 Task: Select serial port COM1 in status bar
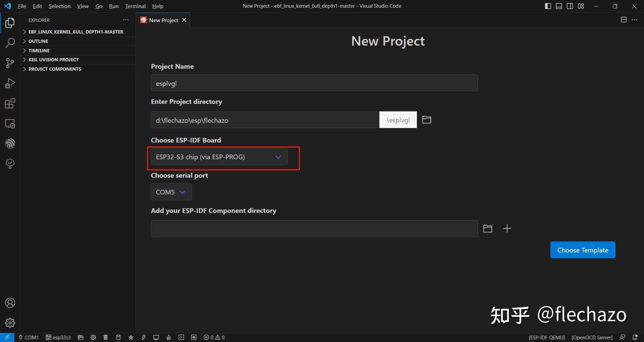point(29,337)
